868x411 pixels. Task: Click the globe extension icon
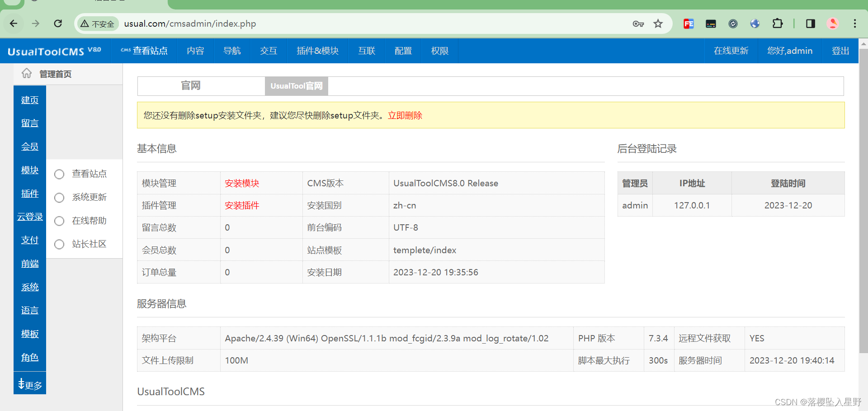pos(755,24)
